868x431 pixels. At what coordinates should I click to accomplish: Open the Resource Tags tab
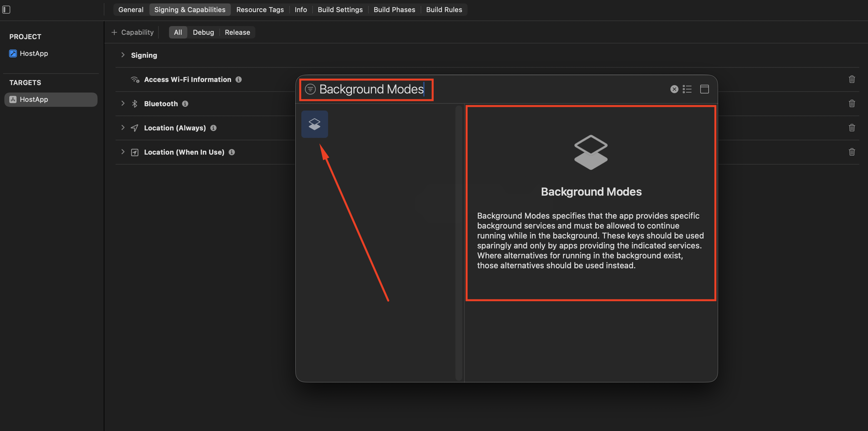pos(260,9)
